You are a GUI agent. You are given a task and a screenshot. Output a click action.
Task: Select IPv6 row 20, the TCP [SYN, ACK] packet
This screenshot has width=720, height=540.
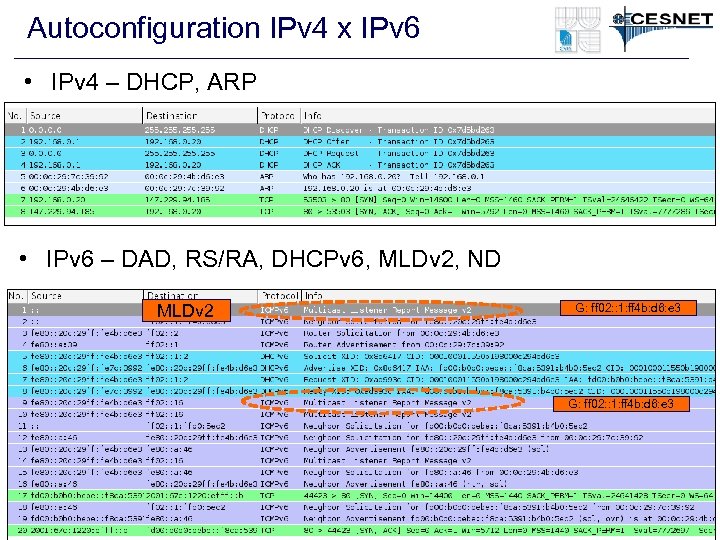point(361,530)
